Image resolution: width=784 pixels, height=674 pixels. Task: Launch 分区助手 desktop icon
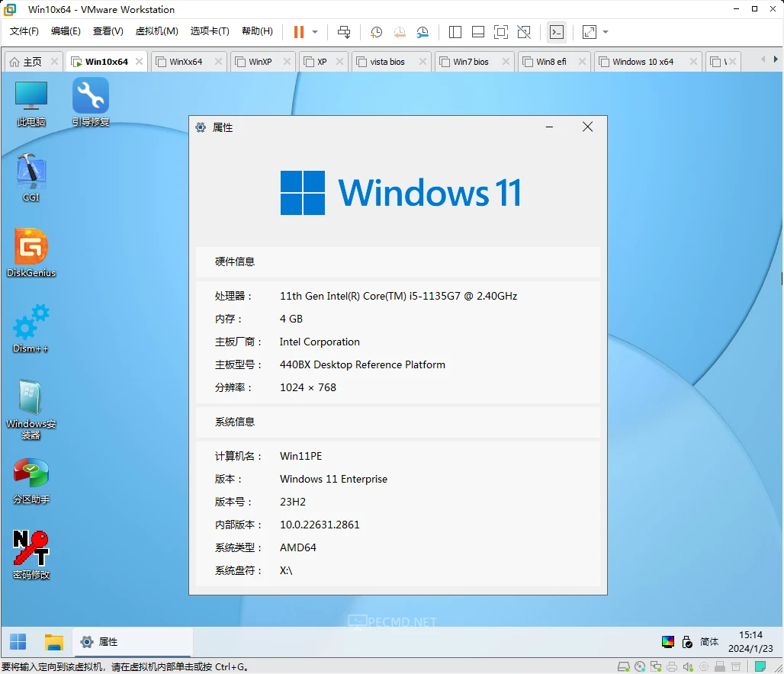click(31, 482)
